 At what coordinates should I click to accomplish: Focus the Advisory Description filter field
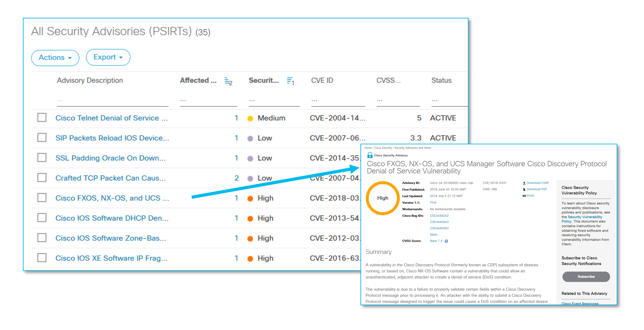(x=113, y=101)
